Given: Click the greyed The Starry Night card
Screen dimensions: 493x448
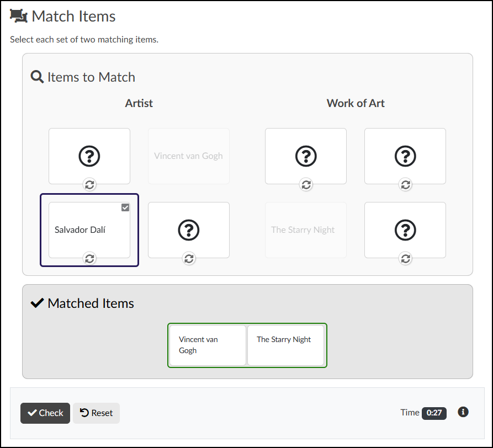Looking at the screenshot, I should click(306, 230).
